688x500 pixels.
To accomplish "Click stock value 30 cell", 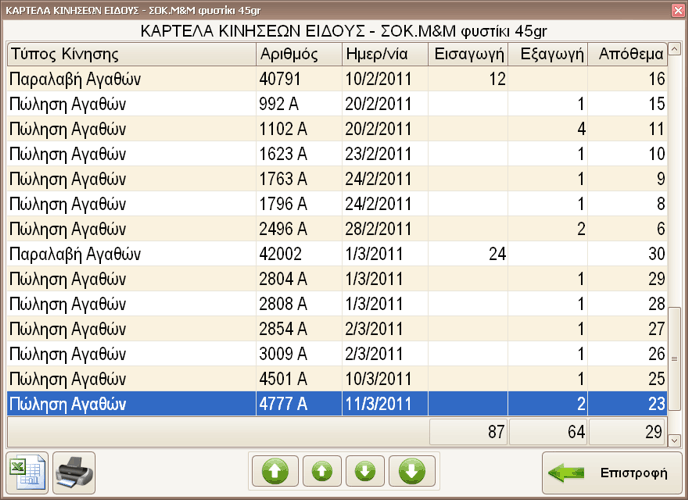I will click(x=628, y=254).
